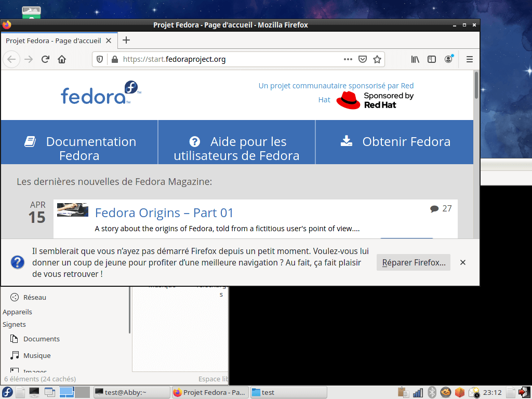532x399 pixels.
Task: Open Musique bookmark in file manager
Action: click(31, 355)
